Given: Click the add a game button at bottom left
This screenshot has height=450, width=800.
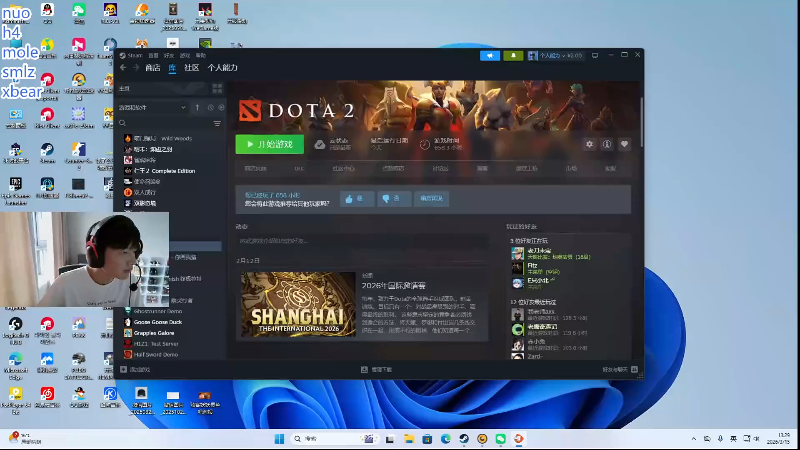Looking at the screenshot, I should tap(135, 369).
